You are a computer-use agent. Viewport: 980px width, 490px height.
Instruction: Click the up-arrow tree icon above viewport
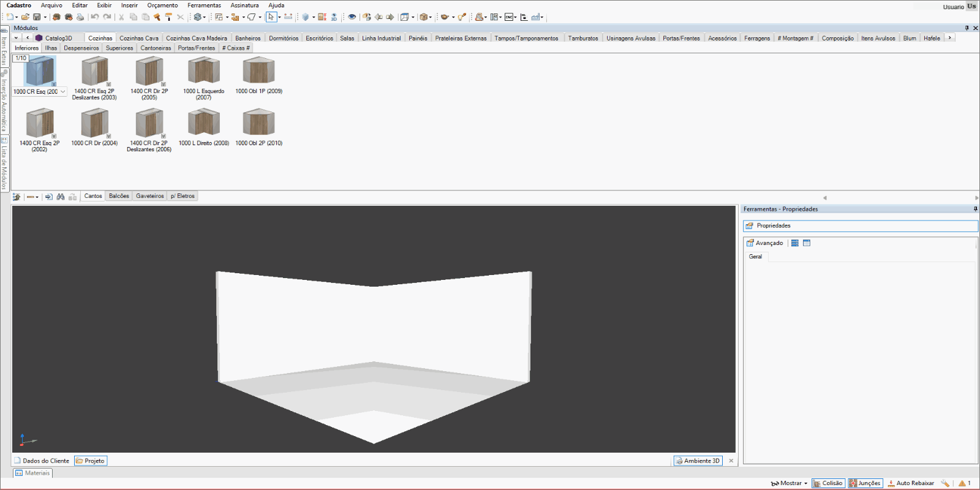click(17, 197)
